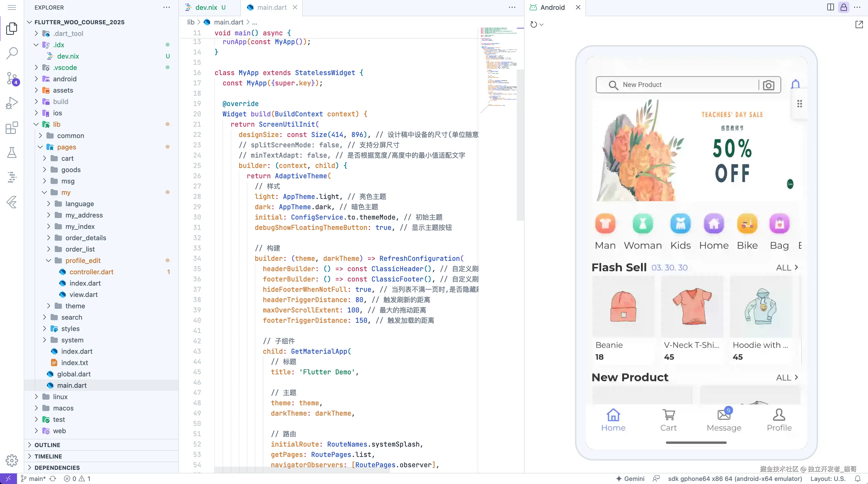The image size is (868, 484).
Task: Toggle the lock editor group icon
Action: (844, 7)
